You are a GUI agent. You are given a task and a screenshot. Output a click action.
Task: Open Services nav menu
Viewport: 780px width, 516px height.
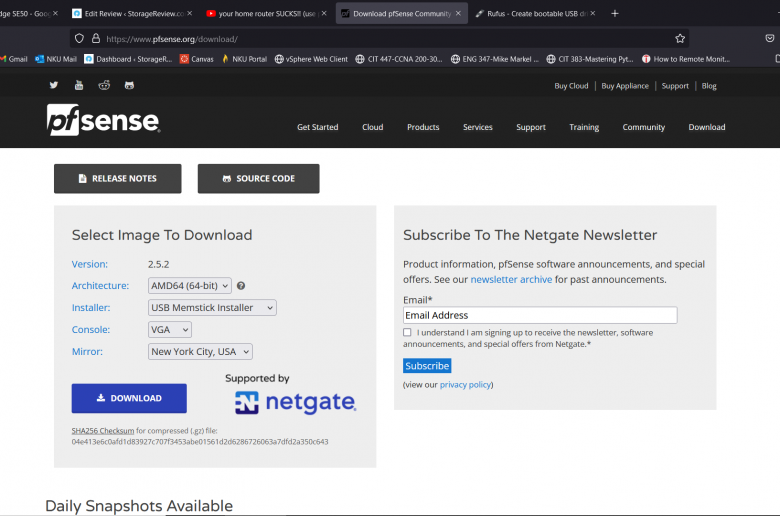pyautogui.click(x=478, y=127)
